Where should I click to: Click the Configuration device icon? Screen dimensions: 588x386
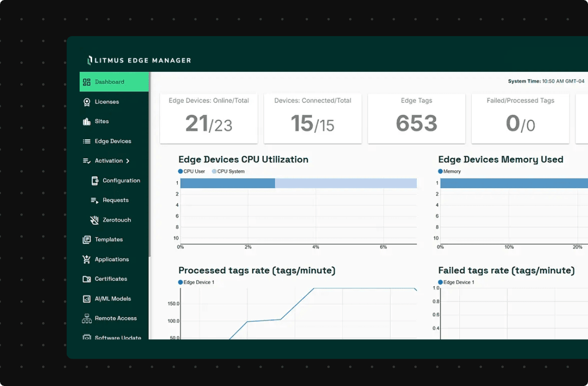pyautogui.click(x=94, y=181)
